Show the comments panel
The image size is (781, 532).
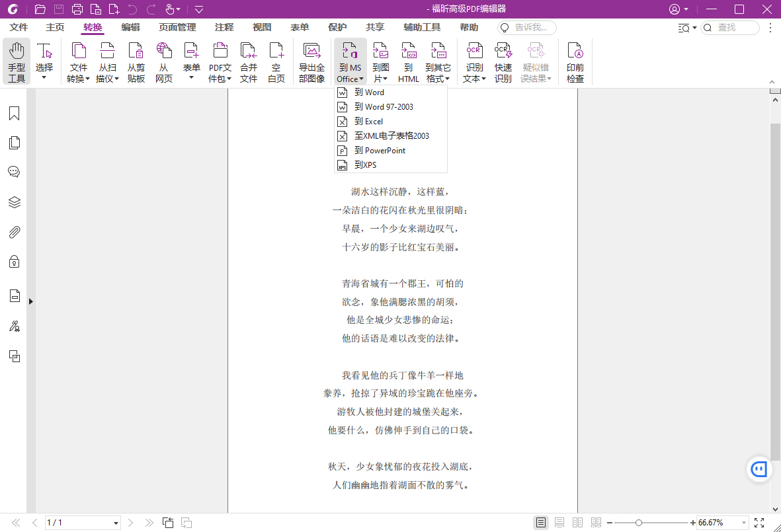pyautogui.click(x=13, y=171)
